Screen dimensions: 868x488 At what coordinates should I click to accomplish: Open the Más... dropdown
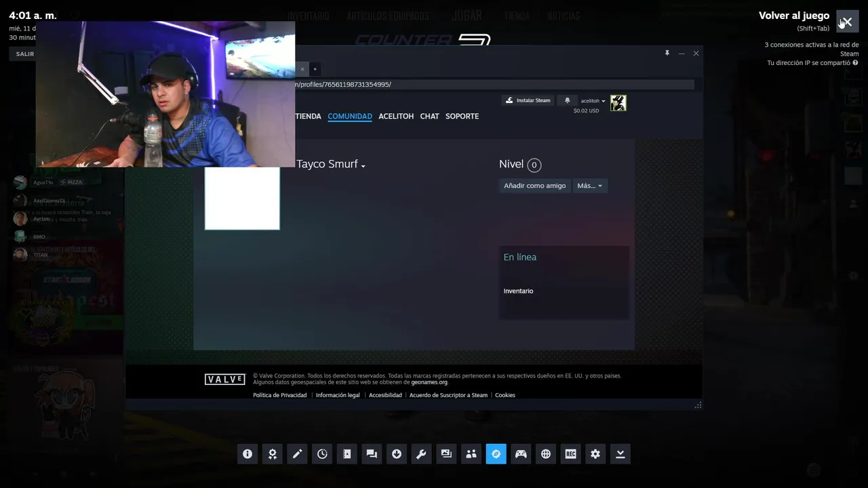[x=589, y=186]
